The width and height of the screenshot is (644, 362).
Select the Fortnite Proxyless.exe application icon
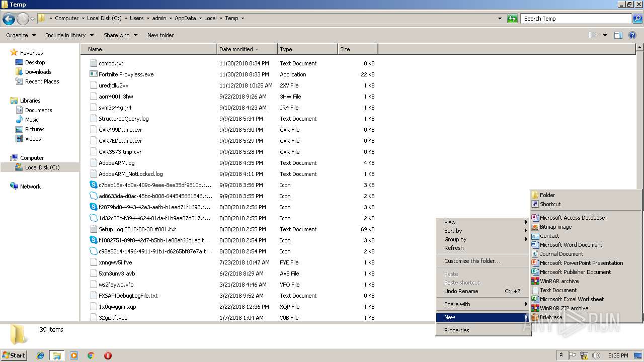(x=93, y=74)
